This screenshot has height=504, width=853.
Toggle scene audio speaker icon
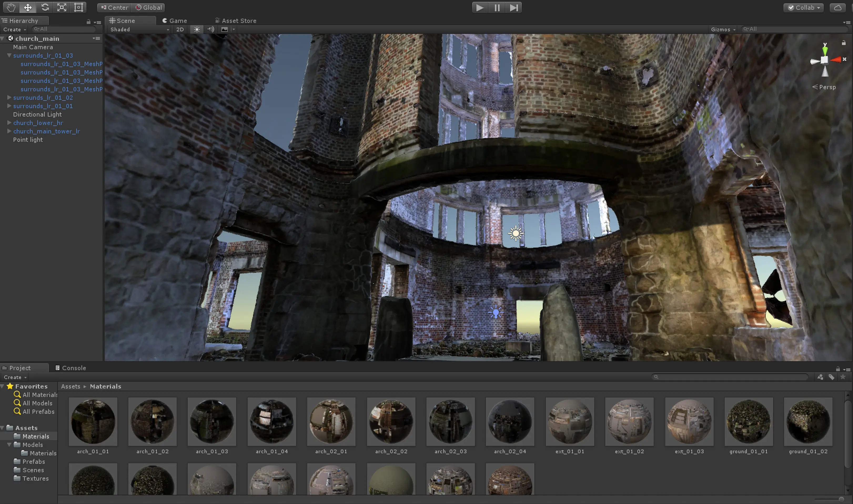click(211, 29)
